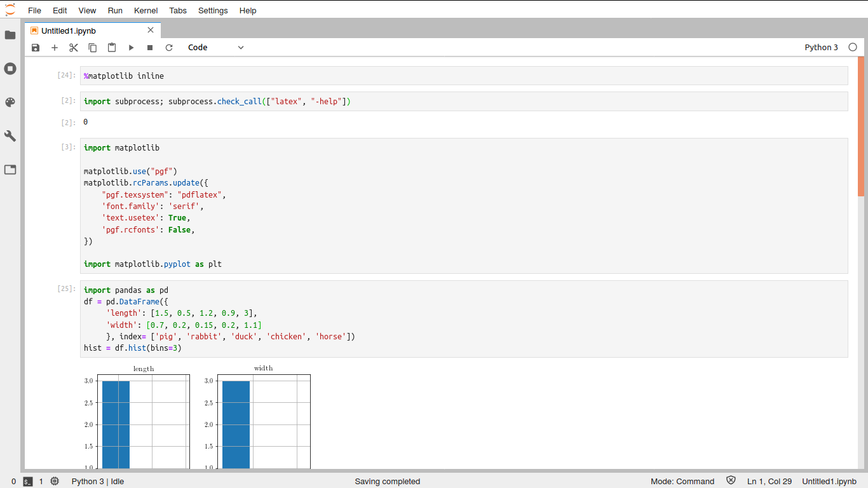Click the Saving completed status message
The height and width of the screenshot is (488, 868).
388,482
